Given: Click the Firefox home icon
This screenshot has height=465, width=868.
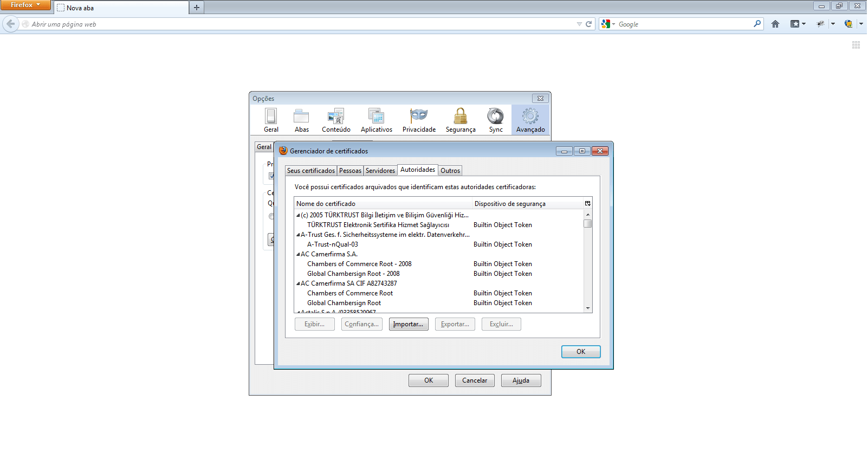Looking at the screenshot, I should [775, 24].
